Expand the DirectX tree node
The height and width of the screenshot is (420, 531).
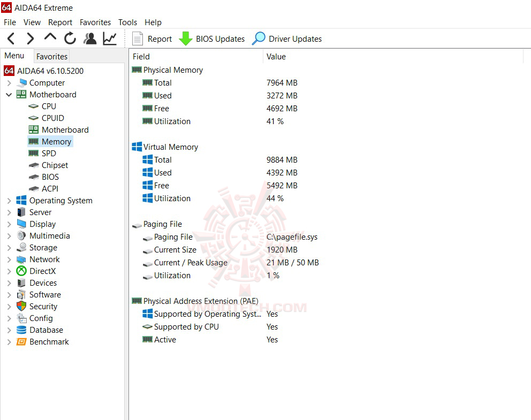tap(9, 271)
